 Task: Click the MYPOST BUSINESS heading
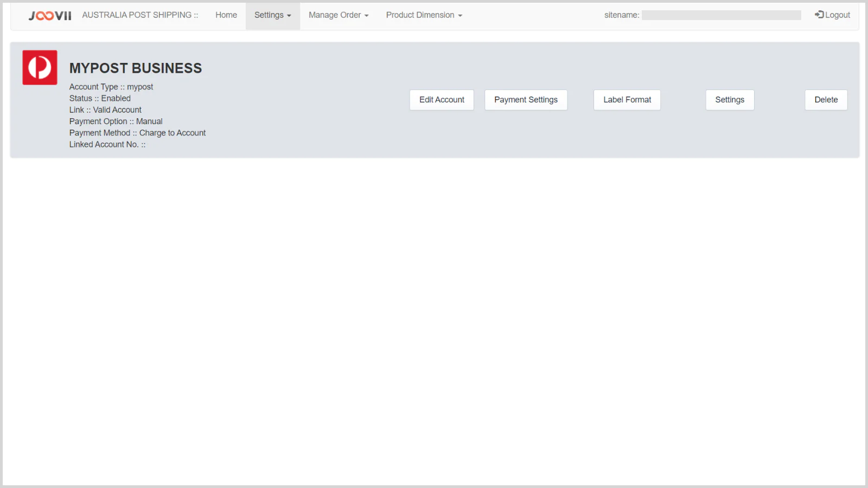tap(136, 68)
